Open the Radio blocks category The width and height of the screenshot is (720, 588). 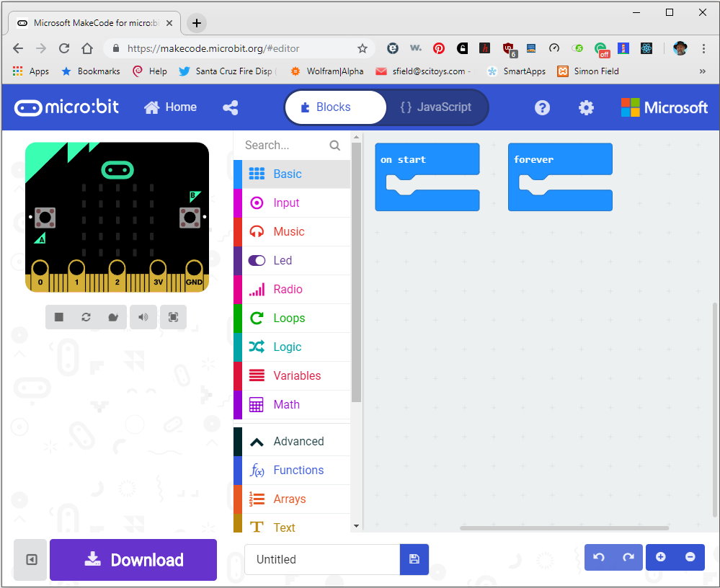click(292, 289)
